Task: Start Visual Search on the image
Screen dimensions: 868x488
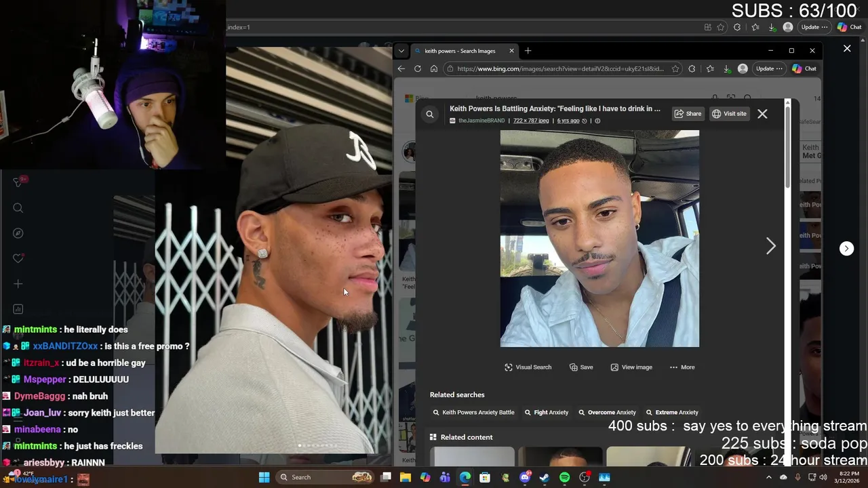Action: pos(528,367)
